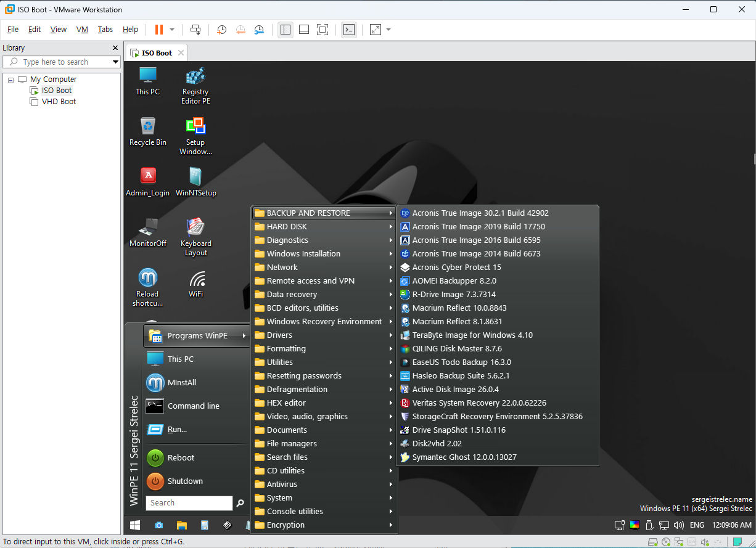Screen dimensions: 756x548
Task: Expand the Data recovery folder submenu
Action: (x=324, y=295)
